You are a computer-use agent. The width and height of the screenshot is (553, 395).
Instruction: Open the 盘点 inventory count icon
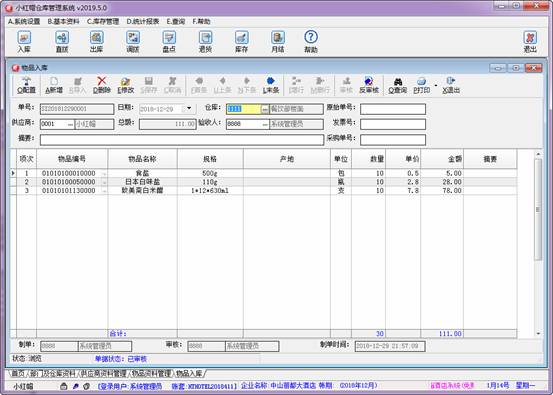(169, 42)
